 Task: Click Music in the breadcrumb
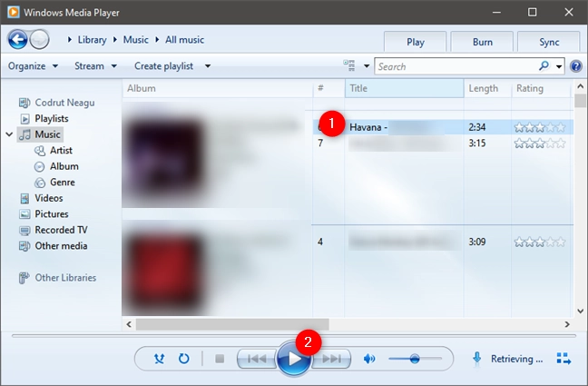(136, 40)
